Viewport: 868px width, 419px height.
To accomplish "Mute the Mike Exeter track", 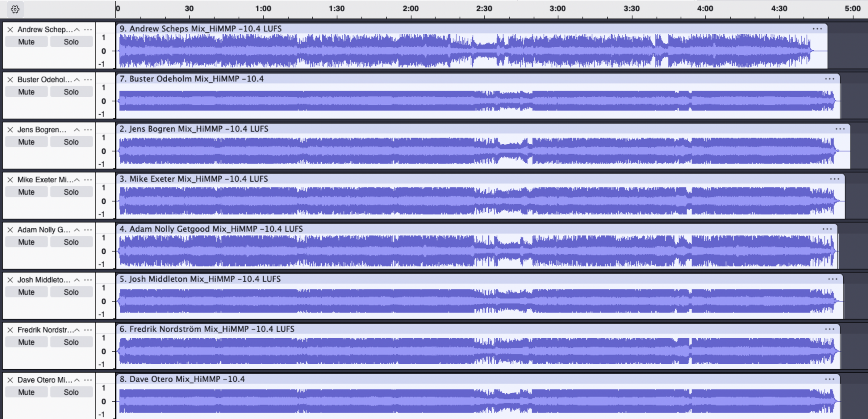I will point(26,192).
